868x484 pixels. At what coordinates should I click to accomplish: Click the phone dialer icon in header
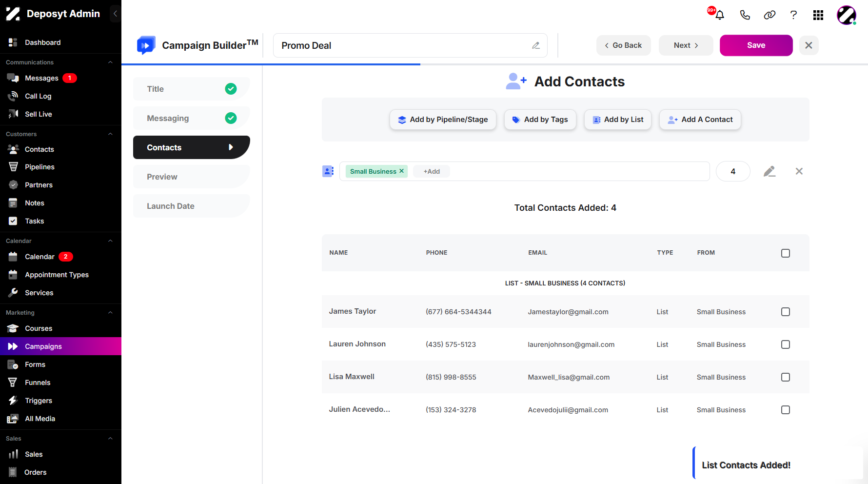[x=745, y=15]
